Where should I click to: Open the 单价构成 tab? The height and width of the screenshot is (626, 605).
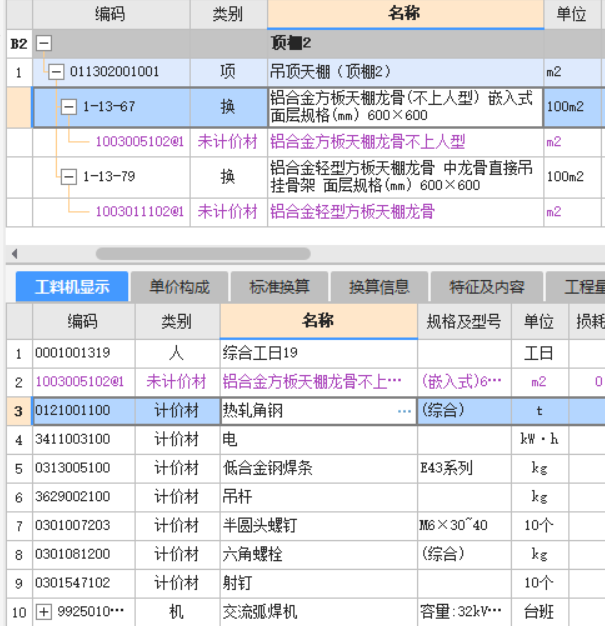[179, 287]
